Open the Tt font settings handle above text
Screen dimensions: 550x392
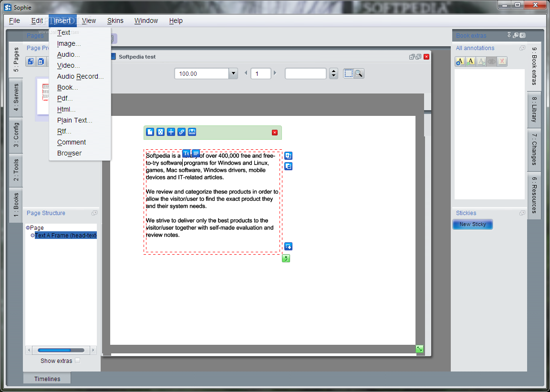tap(186, 153)
